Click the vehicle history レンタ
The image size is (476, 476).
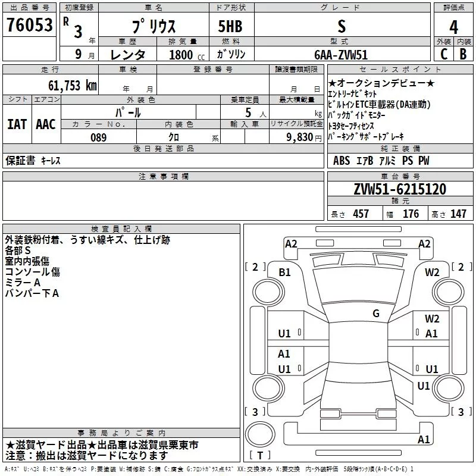127,55
